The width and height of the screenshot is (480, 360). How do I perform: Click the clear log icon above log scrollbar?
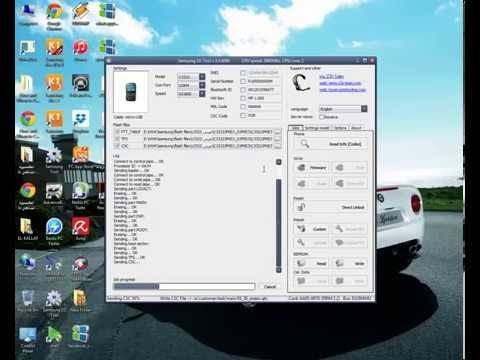point(279,162)
